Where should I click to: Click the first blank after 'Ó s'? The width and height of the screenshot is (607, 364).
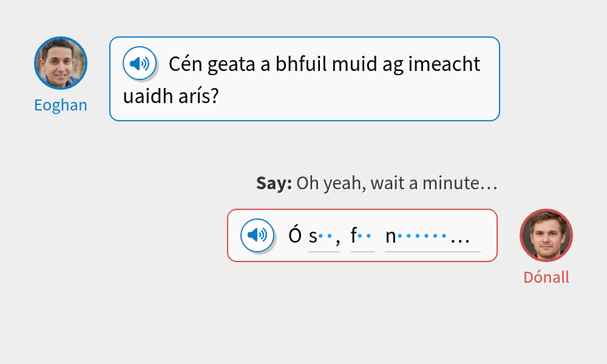pyautogui.click(x=324, y=237)
